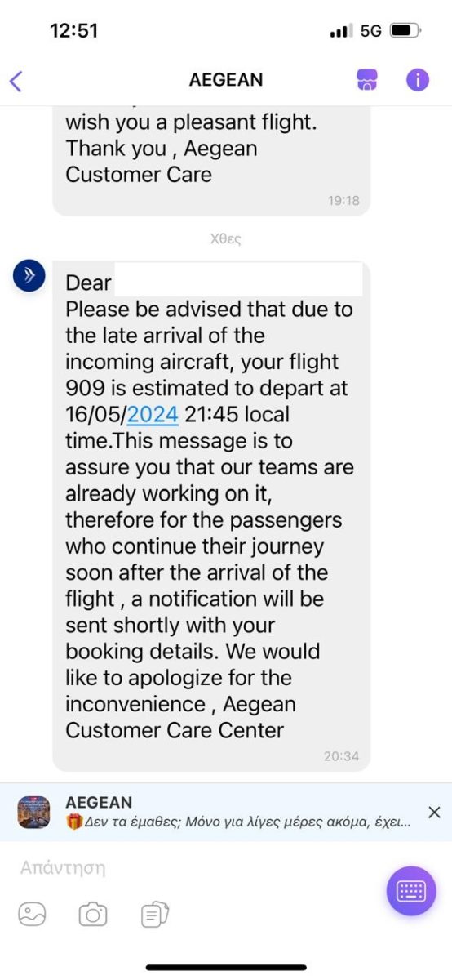Screen dimensions: 452x980
Task: Open the gallery image picker icon
Action: (33, 915)
